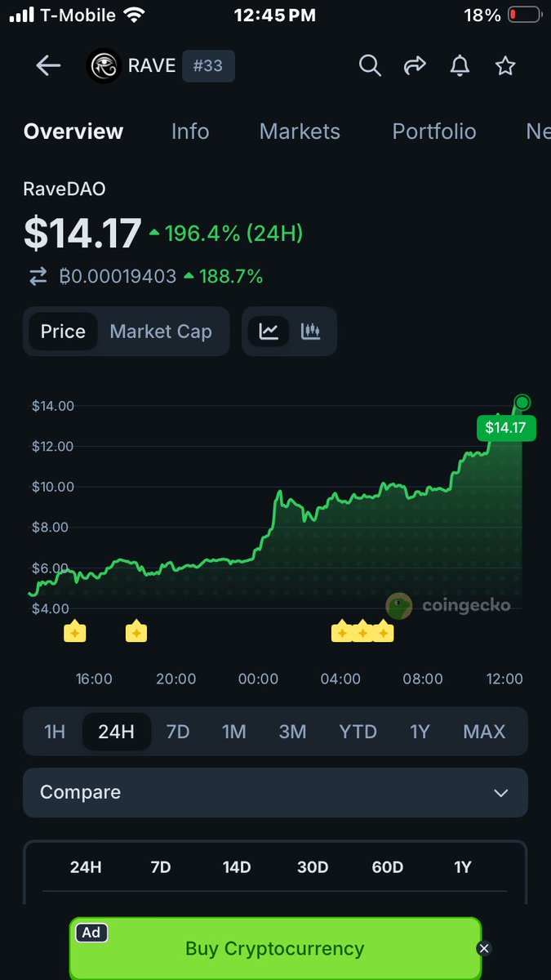The image size is (551, 980).
Task: Tap the Buy Cryptocurrency ad button
Action: (x=275, y=948)
